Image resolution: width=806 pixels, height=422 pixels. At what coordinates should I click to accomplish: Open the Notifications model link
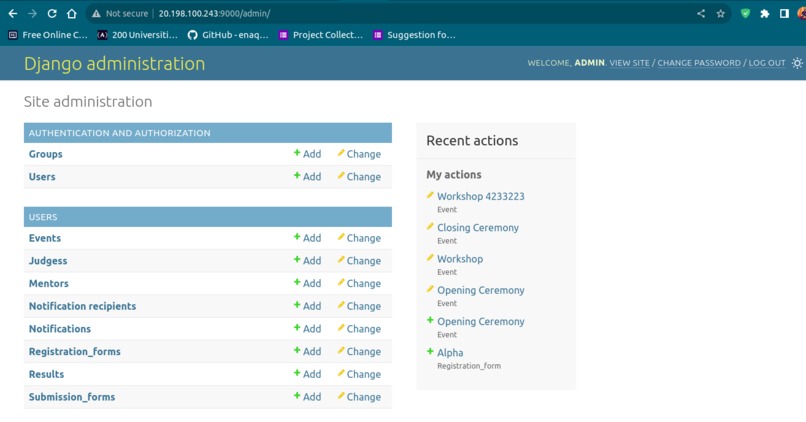[x=60, y=329]
